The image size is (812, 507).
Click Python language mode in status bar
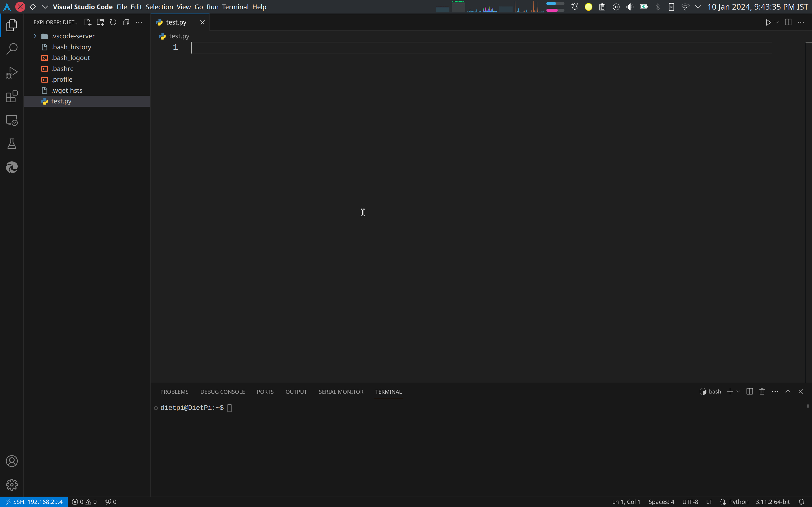(738, 502)
